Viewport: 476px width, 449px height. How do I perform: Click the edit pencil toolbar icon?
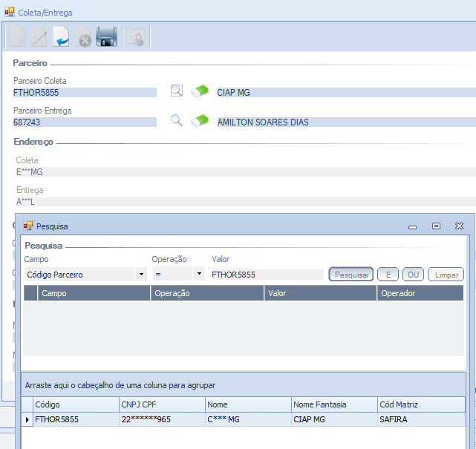[x=38, y=37]
